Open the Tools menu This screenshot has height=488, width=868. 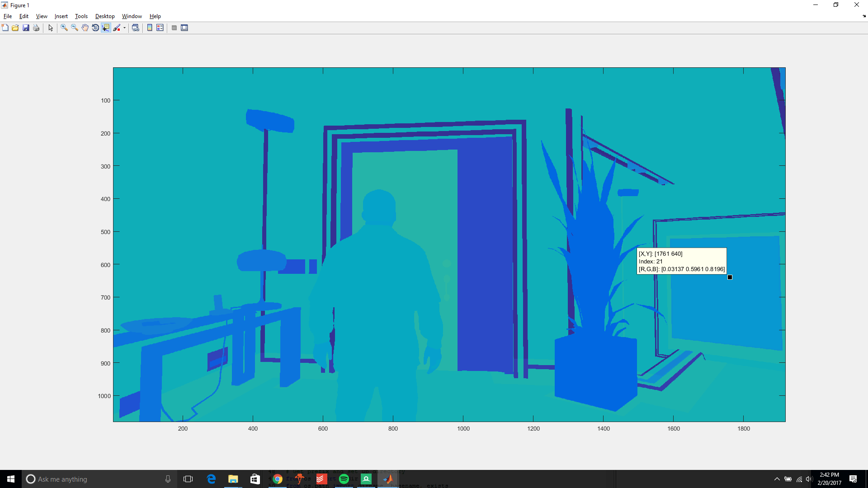point(81,16)
